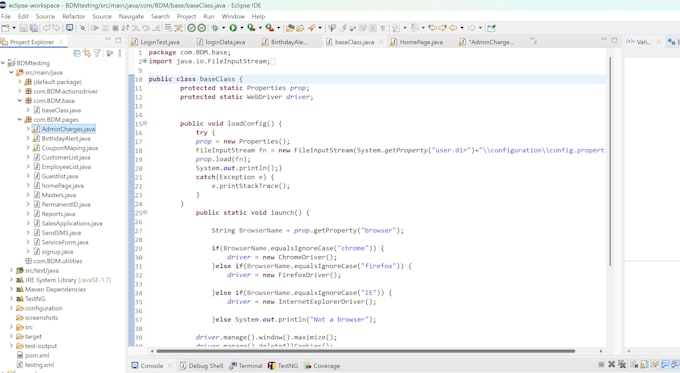680x373 pixels.
Task: Minimize the Project Explorer panel
Action: pyautogui.click(x=108, y=40)
